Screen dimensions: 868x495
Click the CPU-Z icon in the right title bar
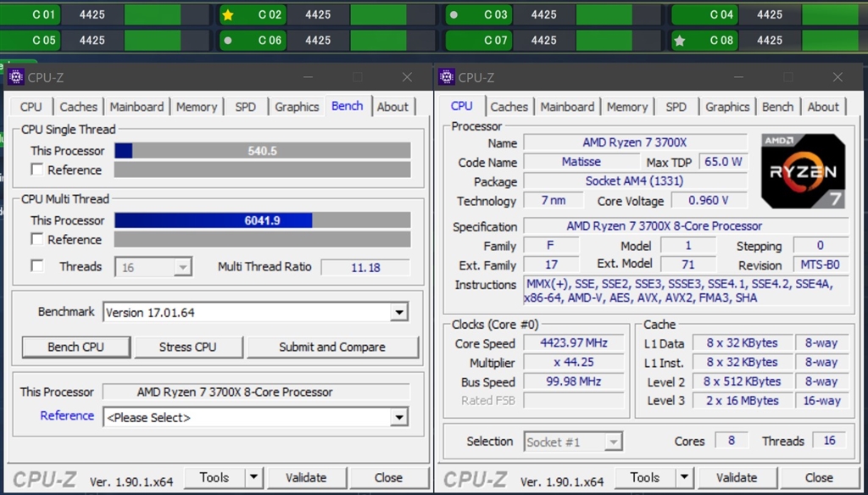click(445, 77)
